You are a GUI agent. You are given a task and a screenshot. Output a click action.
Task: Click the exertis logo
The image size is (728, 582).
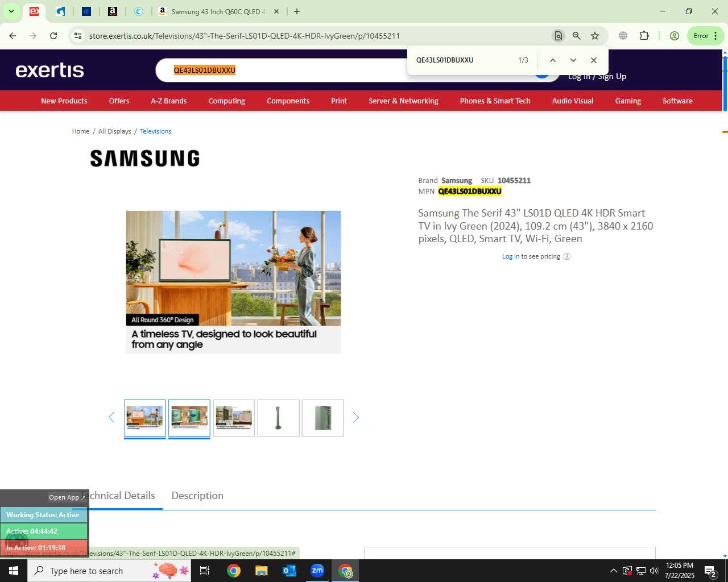50,70
